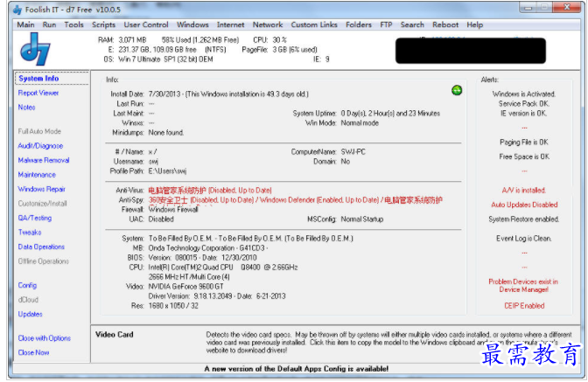Open QA/Testing section
588x382 pixels.
click(35, 218)
